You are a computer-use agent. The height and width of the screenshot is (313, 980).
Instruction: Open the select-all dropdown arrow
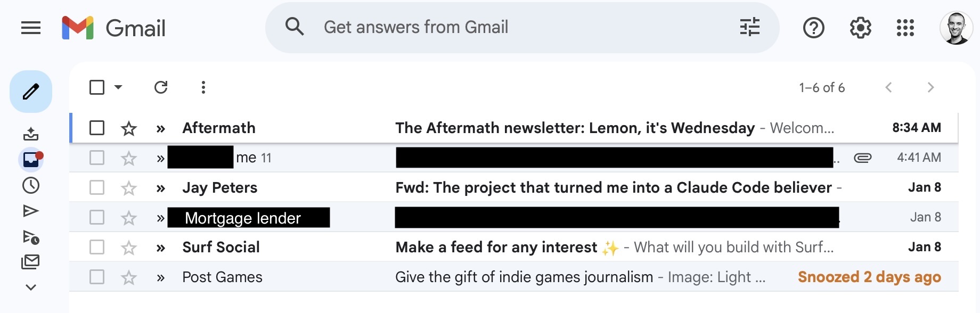[x=118, y=87]
